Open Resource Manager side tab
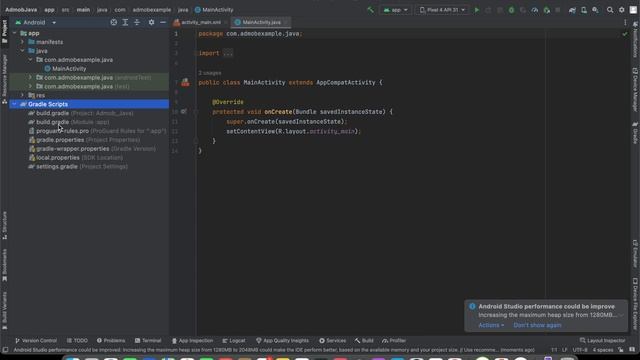Viewport: 640px width, 360px height. (x=4, y=79)
